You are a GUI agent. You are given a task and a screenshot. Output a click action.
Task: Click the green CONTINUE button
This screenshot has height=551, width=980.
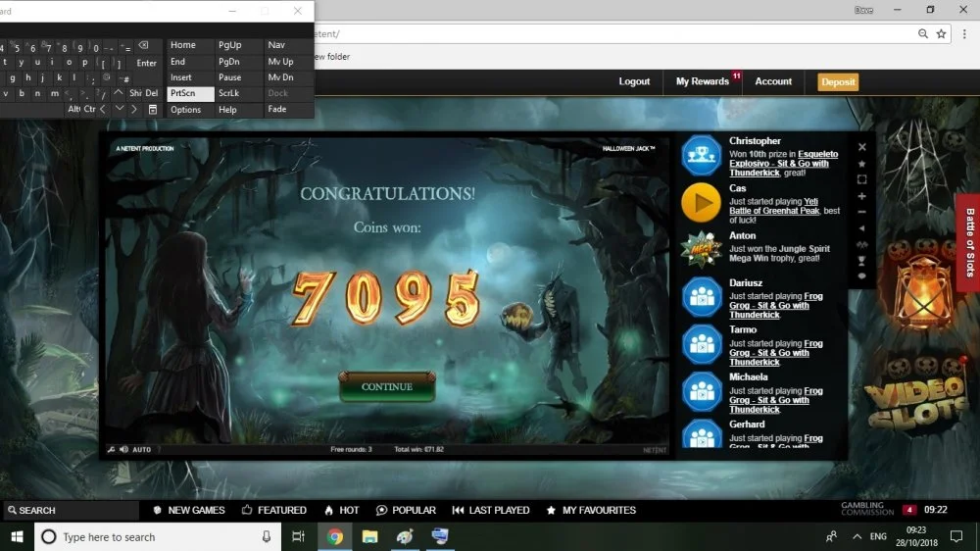[x=387, y=386]
